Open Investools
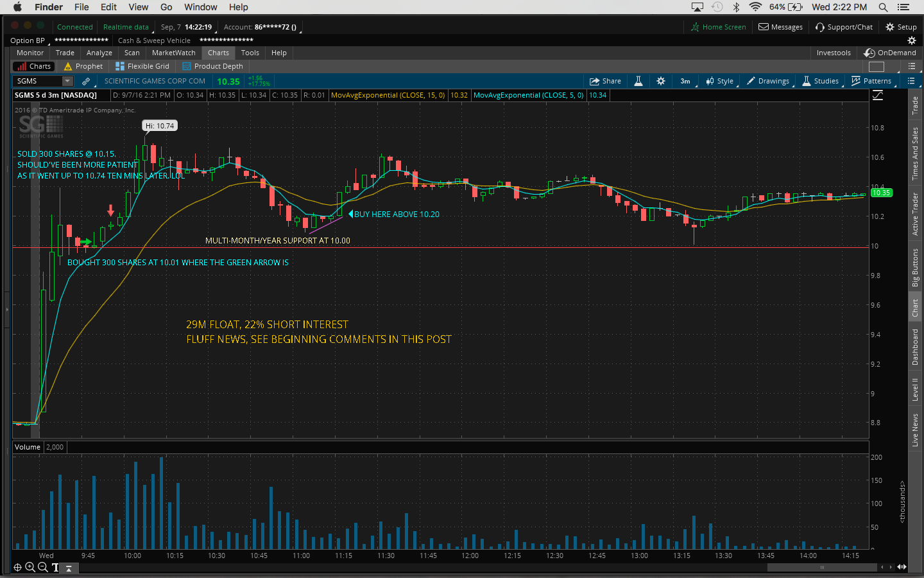 pos(834,53)
